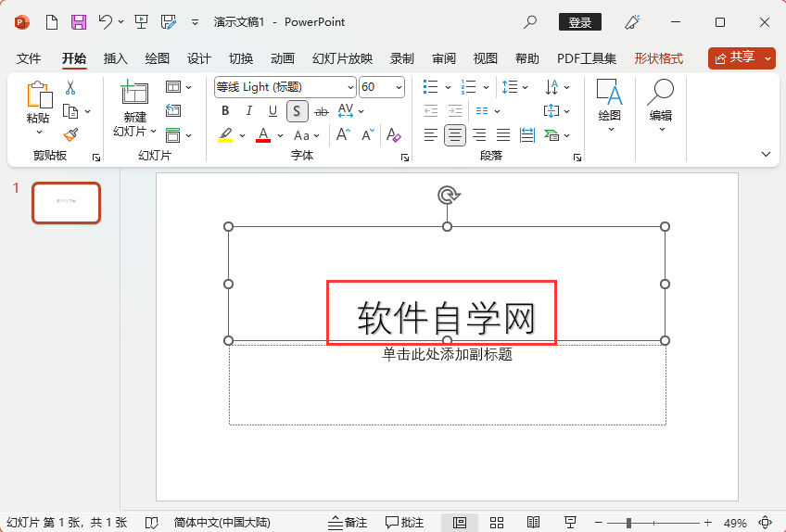Image resolution: width=786 pixels, height=532 pixels.
Task: Zoom out with the minus button
Action: pyautogui.click(x=599, y=523)
